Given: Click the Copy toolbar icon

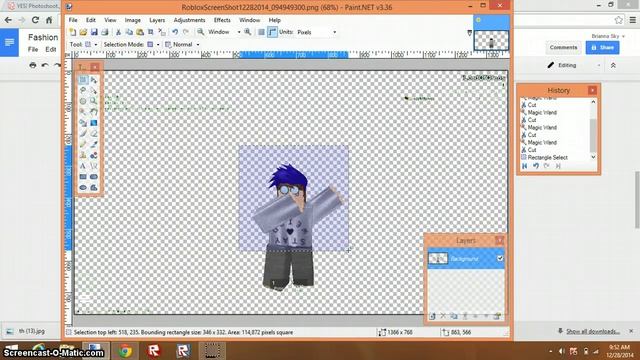Looking at the screenshot, I should 129,32.
